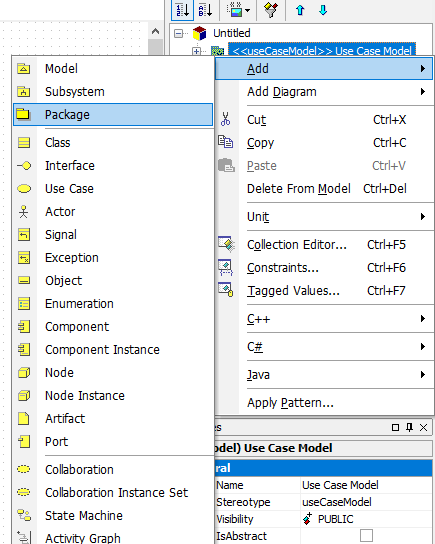This screenshot has height=544, width=435.
Task: Choose Tagged Values... menu entry
Action: (324, 291)
